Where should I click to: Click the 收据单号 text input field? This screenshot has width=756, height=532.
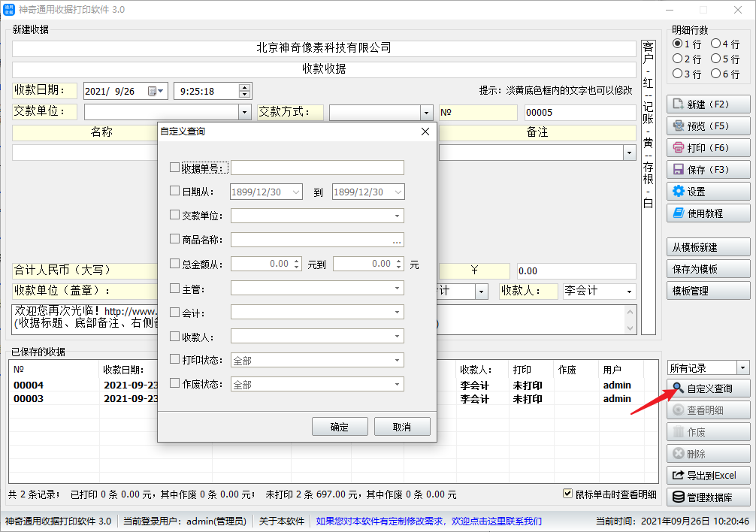pyautogui.click(x=317, y=168)
